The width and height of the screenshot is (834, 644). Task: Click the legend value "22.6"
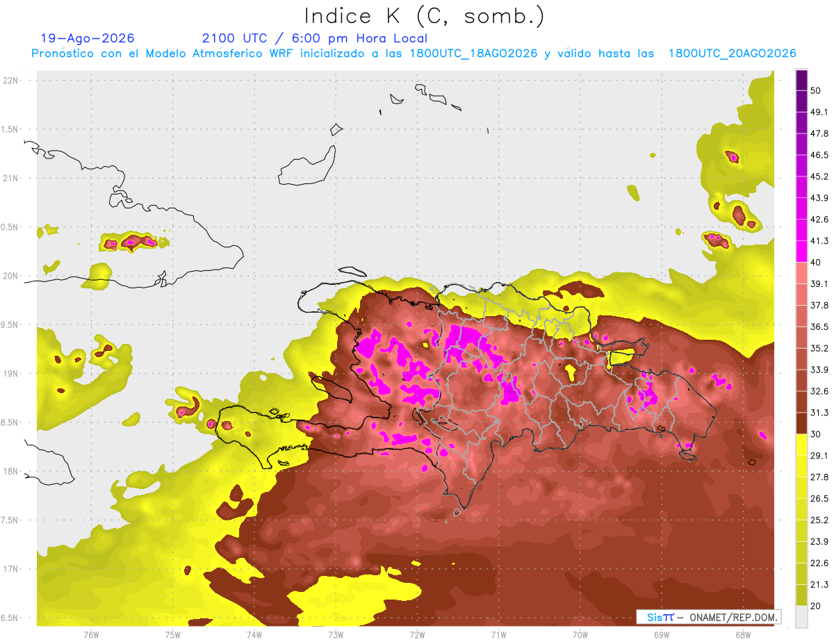(x=819, y=563)
